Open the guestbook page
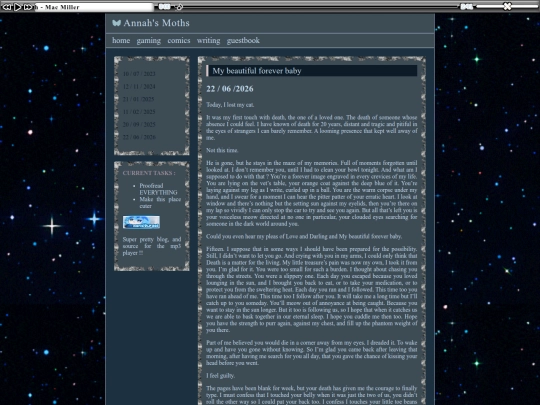Screen dimensions: 540x405 (x=243, y=41)
